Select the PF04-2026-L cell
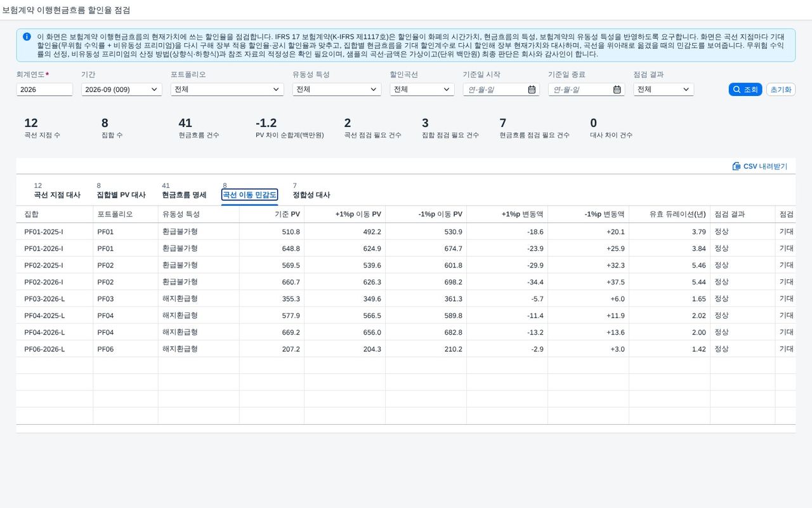The height and width of the screenshot is (508, 812). (55, 332)
